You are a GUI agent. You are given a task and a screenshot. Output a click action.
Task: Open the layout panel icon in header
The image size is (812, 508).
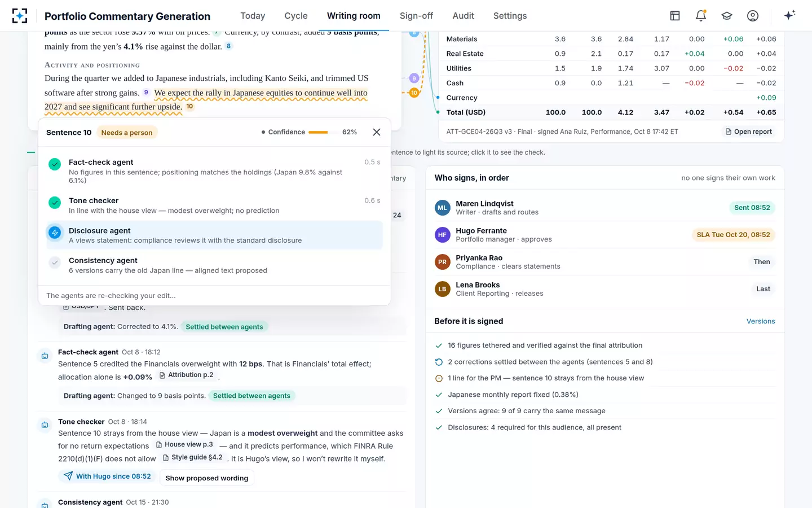coord(675,16)
